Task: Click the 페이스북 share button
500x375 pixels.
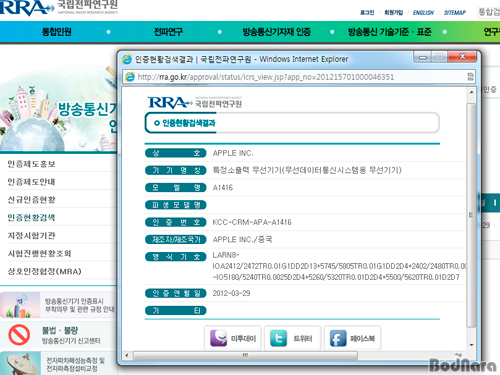Action: [x=352, y=338]
